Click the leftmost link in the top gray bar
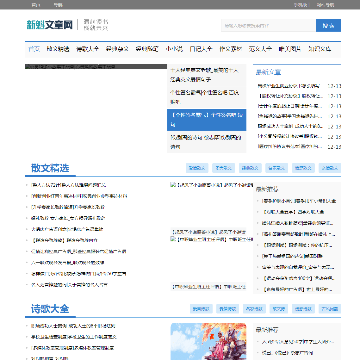360x360 pixels. tap(36, 5)
